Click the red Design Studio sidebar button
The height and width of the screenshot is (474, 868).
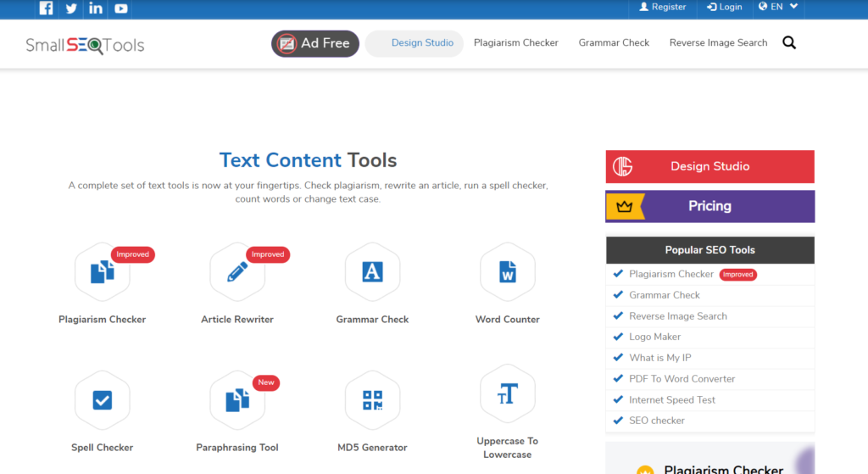(x=709, y=166)
